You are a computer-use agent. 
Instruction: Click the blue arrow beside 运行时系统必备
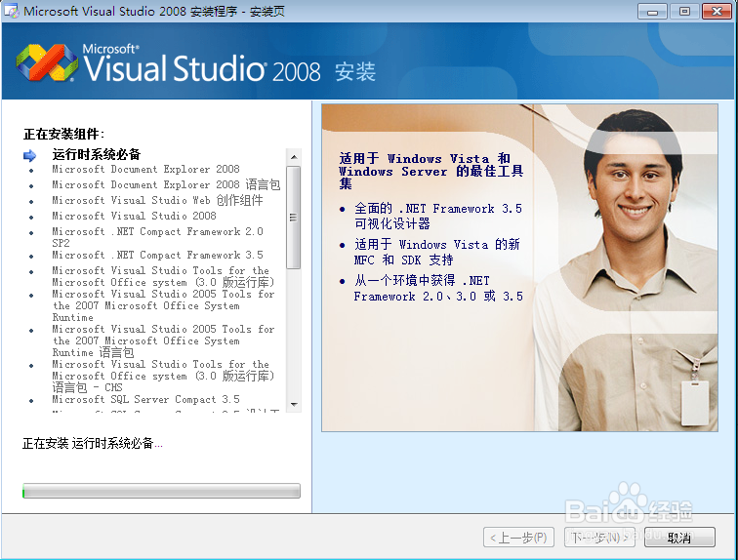point(29,155)
